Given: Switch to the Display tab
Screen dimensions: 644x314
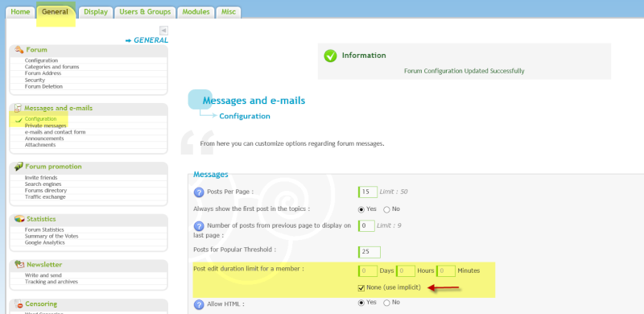Looking at the screenshot, I should click(96, 12).
